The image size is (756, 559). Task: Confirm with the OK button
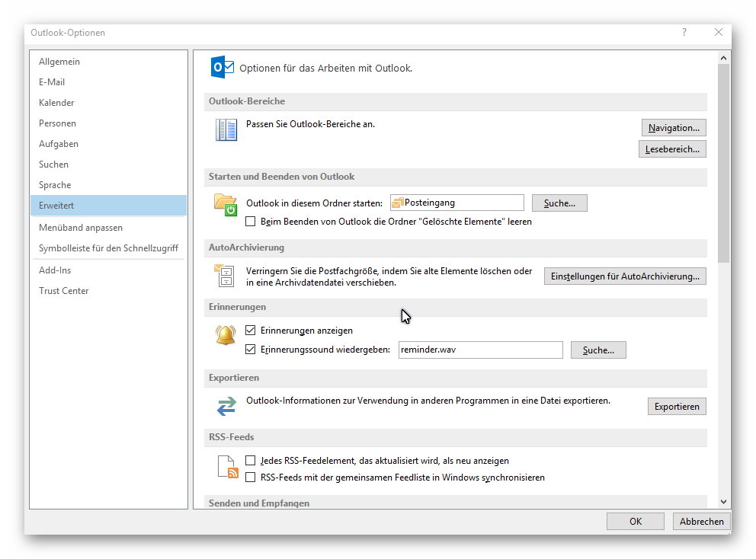(635, 522)
